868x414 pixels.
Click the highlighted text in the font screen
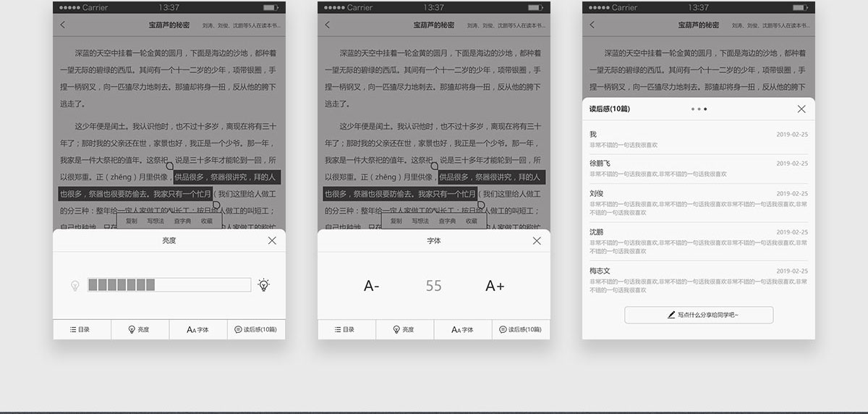click(x=435, y=185)
